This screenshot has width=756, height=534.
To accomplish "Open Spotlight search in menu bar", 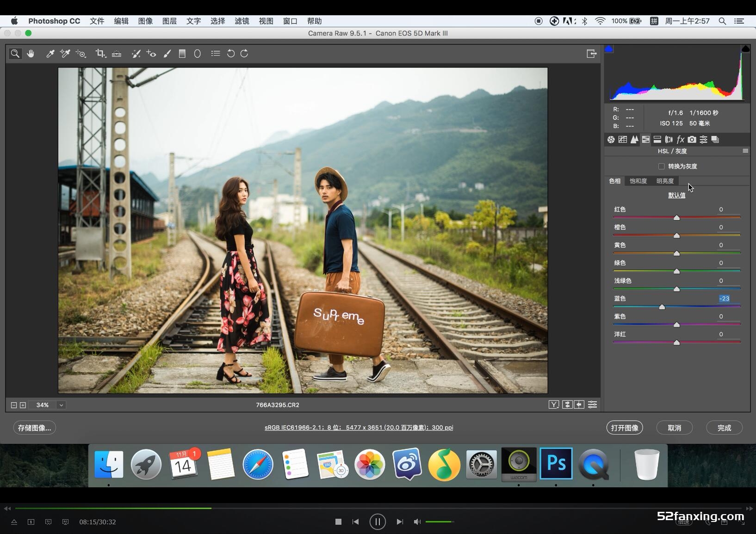I will (722, 21).
